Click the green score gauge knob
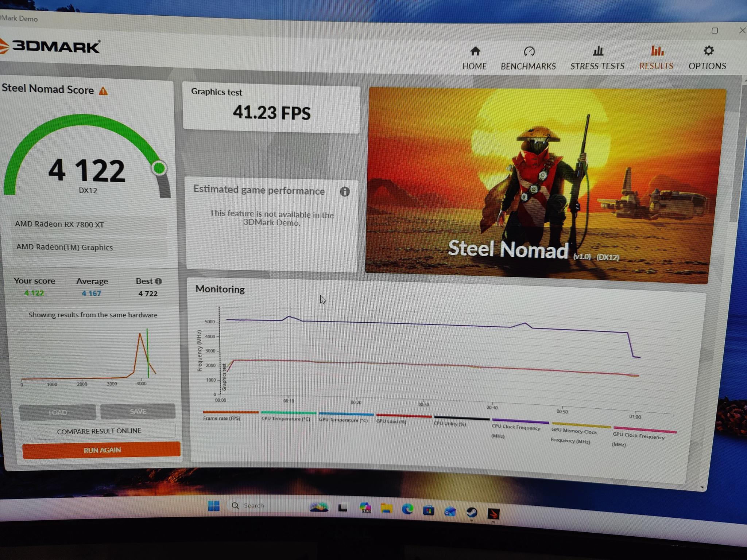This screenshot has width=747, height=560. 159,168
